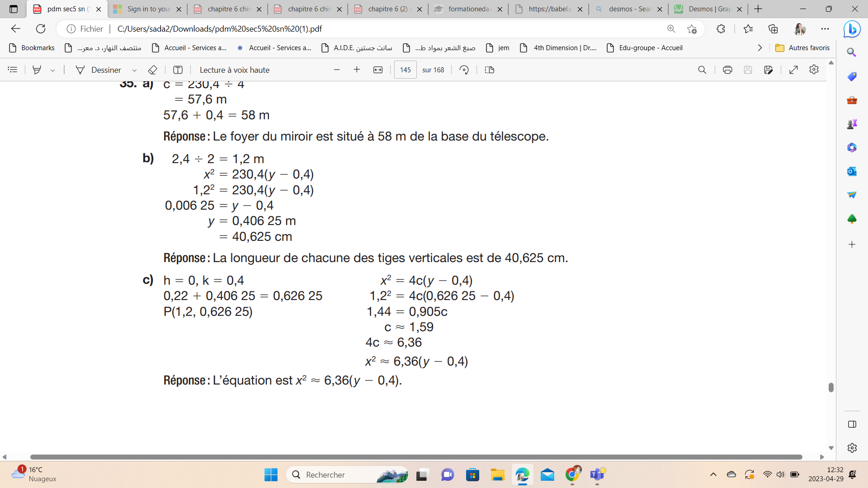Open PDF search magnifier
This screenshot has width=868, height=488.
pyautogui.click(x=702, y=70)
